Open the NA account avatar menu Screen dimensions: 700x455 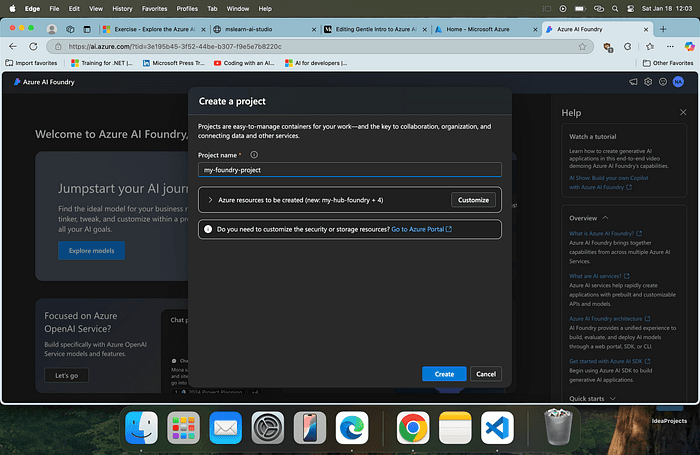point(678,82)
